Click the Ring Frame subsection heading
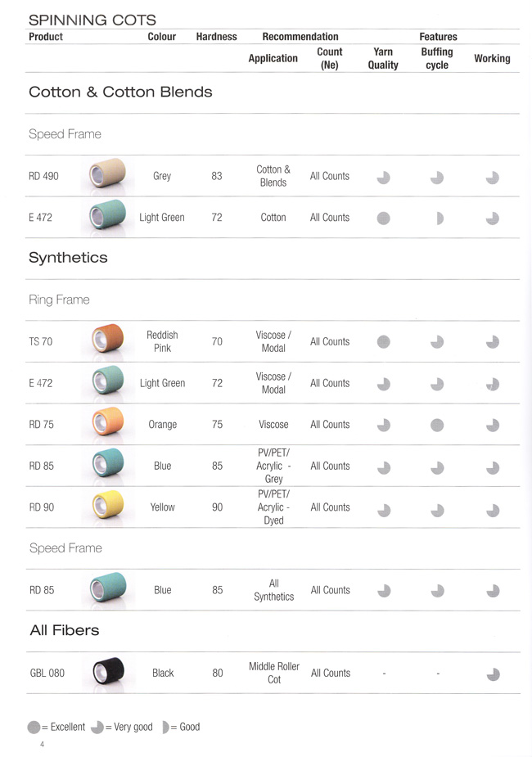 pyautogui.click(x=59, y=300)
